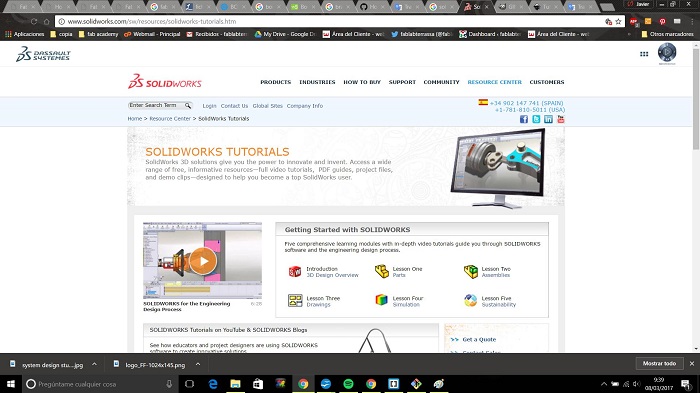Image resolution: width=700 pixels, height=393 pixels.
Task: Expand options for system design stu...jpg download
Action: (94, 364)
